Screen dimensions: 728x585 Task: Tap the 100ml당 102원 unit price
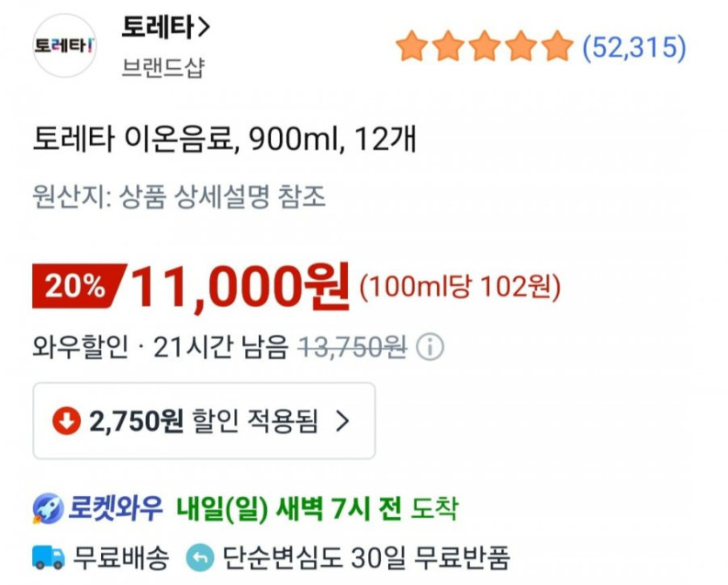459,286
